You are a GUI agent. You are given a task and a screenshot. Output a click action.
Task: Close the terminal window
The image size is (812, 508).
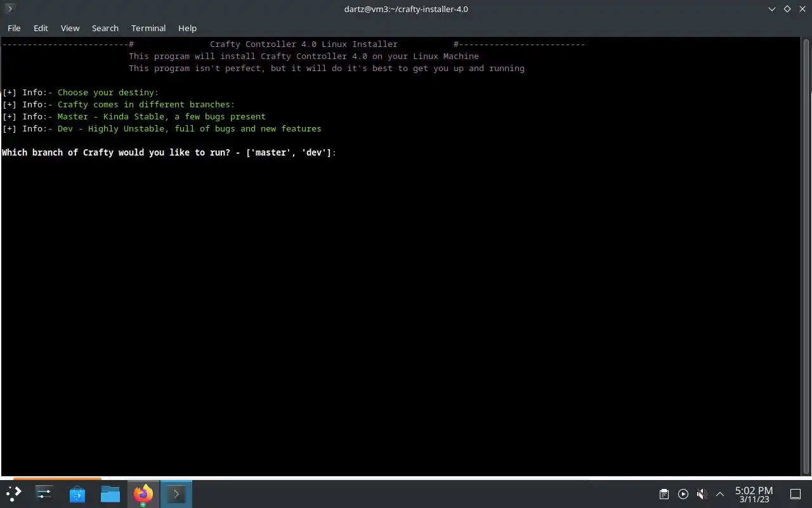tap(802, 9)
